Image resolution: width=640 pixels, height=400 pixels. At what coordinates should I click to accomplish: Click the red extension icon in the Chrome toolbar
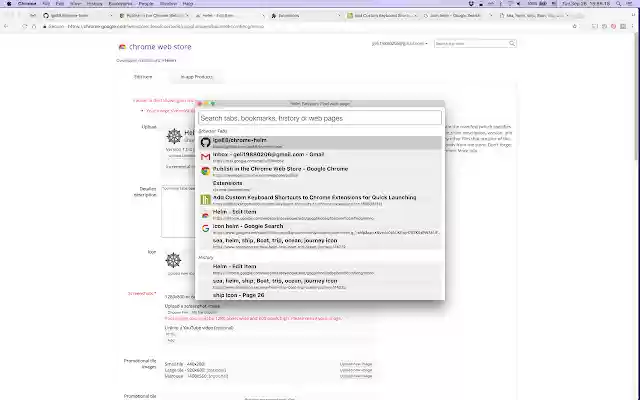(613, 26)
